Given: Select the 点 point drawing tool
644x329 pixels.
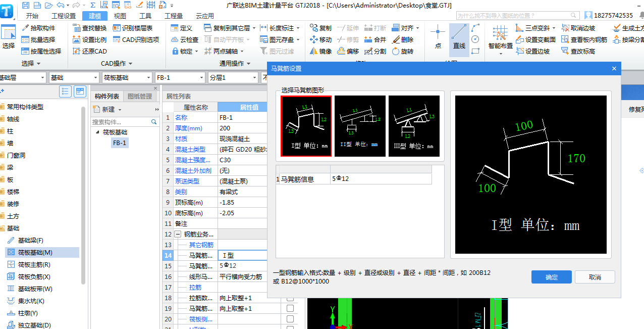Looking at the screenshot, I should click(438, 38).
